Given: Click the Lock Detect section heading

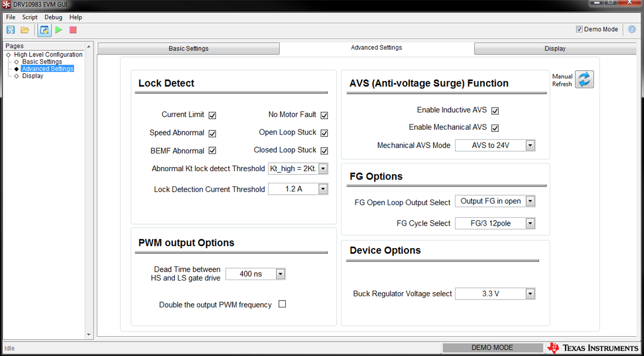Looking at the screenshot, I should 166,83.
